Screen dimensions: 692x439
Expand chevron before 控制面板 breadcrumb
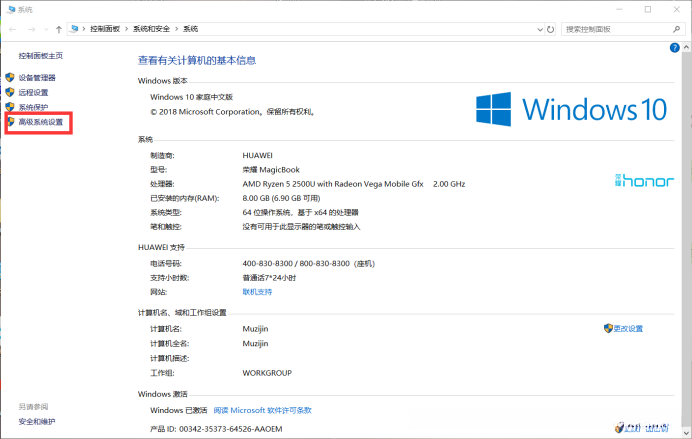[x=84, y=29]
